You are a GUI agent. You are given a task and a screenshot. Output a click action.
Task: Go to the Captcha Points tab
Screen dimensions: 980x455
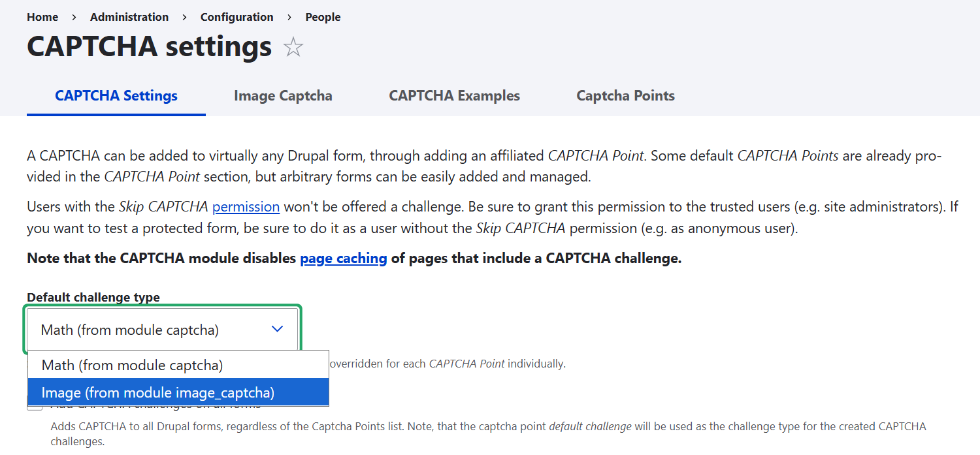click(625, 96)
